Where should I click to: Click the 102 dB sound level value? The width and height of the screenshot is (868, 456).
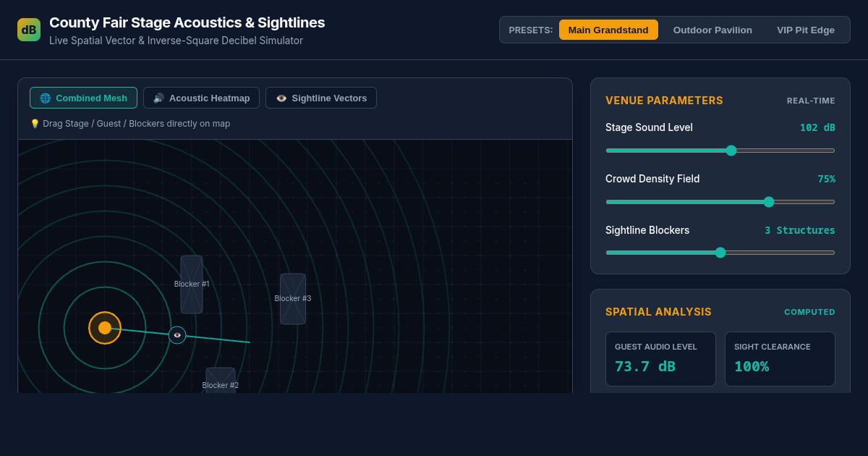pyautogui.click(x=817, y=127)
